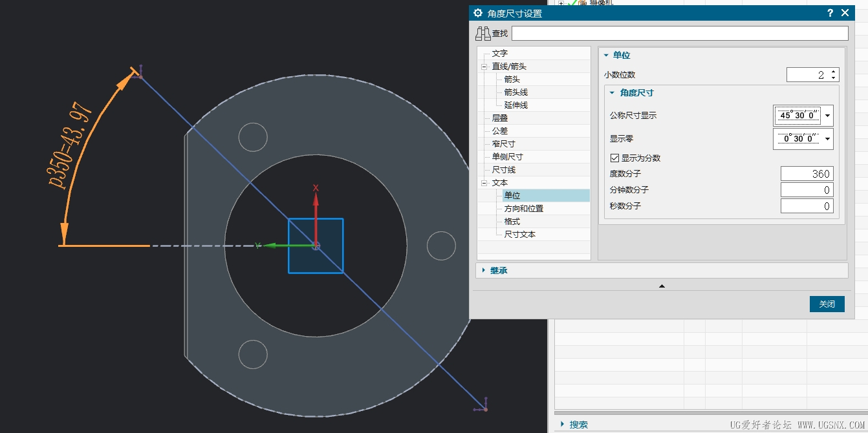The width and height of the screenshot is (868, 433).
Task: Click the gear icon in dialog title
Action: [478, 13]
